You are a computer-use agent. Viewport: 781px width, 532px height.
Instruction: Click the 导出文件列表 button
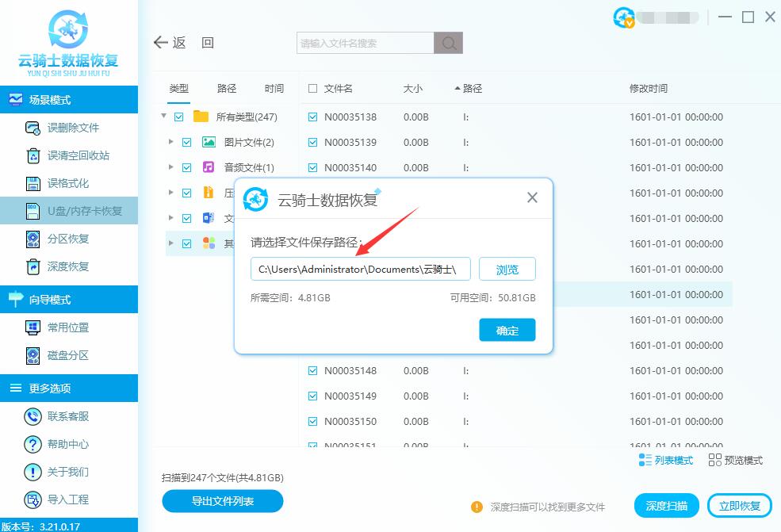223,501
